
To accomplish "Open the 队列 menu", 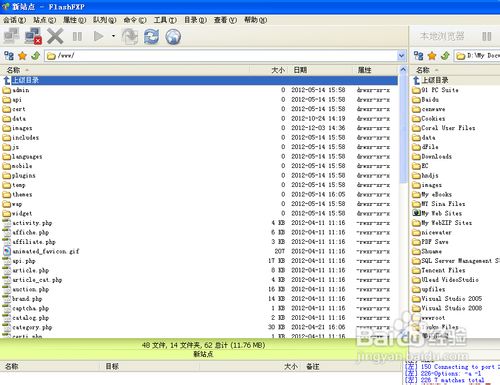I will pos(104,20).
